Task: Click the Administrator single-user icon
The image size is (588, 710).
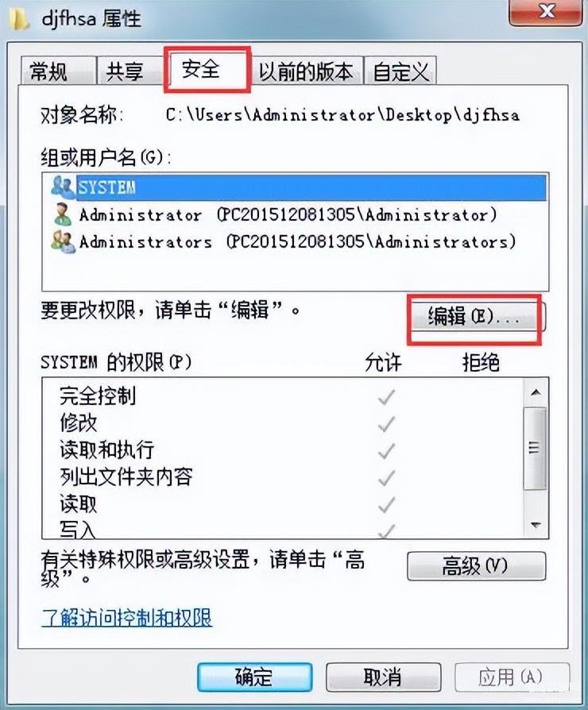Action: click(x=63, y=214)
